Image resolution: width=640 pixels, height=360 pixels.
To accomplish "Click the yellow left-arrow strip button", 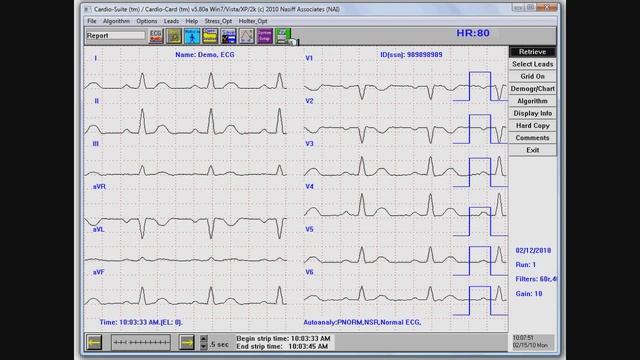I will click(94, 342).
